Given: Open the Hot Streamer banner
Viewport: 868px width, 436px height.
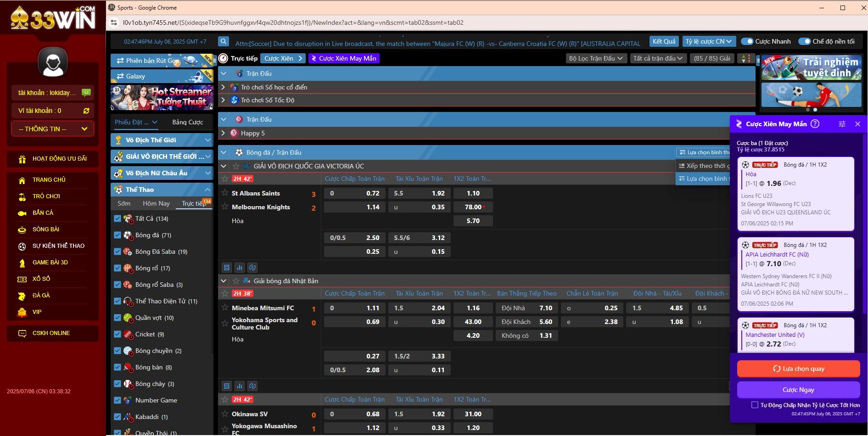Looking at the screenshot, I should (x=162, y=97).
